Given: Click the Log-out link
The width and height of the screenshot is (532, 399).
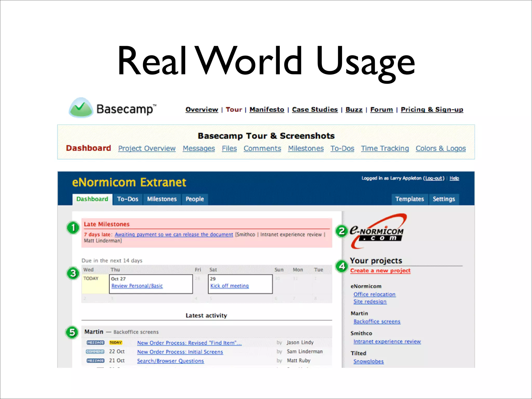Looking at the screenshot, I should pos(434,178).
